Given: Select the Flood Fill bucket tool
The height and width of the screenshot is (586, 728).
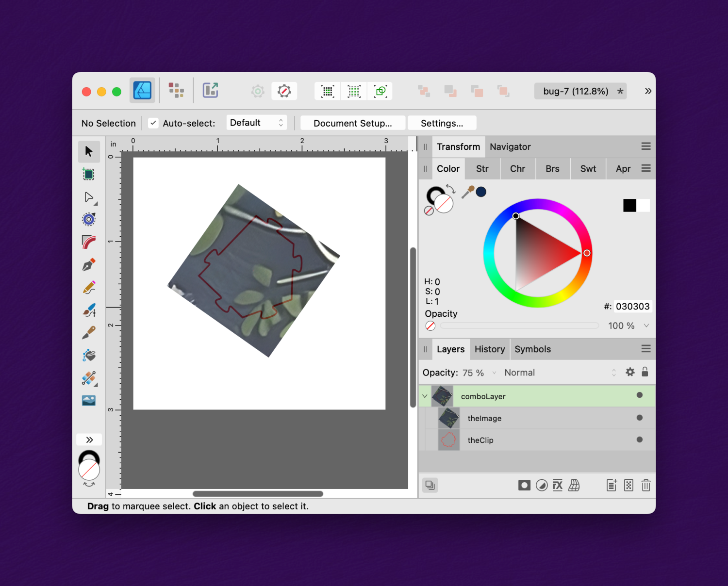Looking at the screenshot, I should 89,355.
